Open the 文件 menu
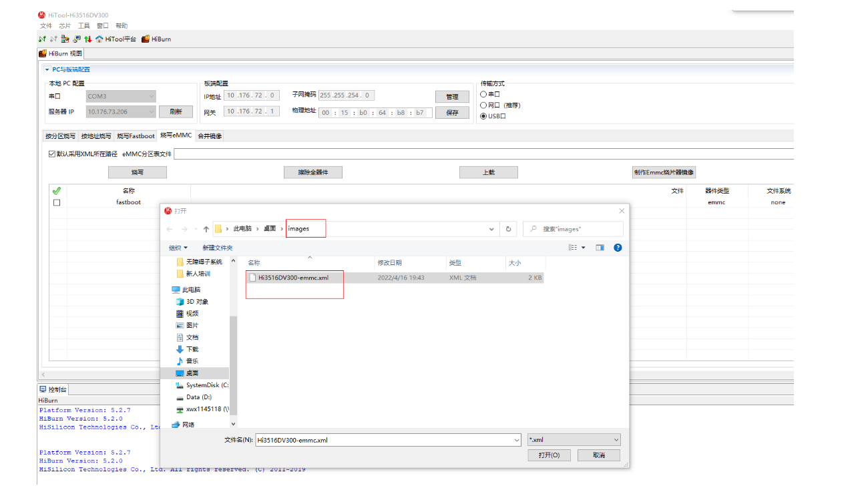The height and width of the screenshot is (488, 868). click(x=46, y=25)
